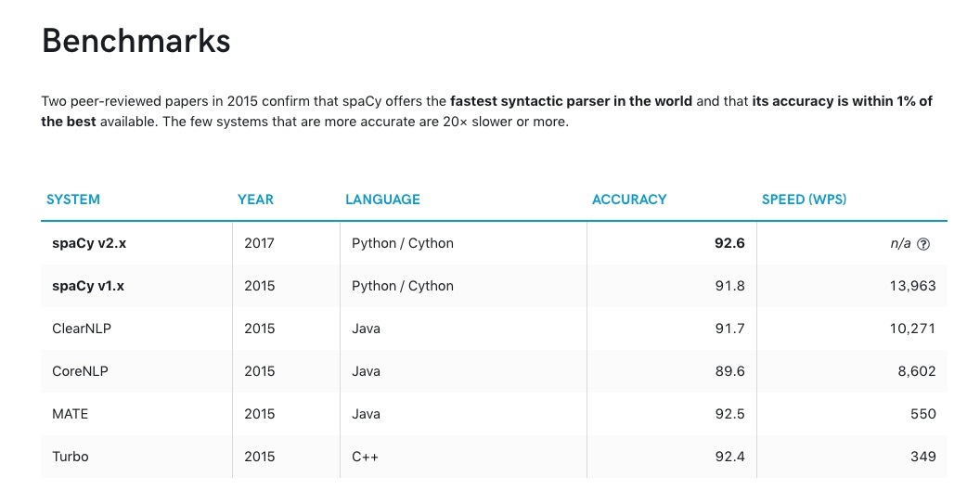Click the CoreNLP table entry
This screenshot has height=503, width=980.
[x=81, y=371]
